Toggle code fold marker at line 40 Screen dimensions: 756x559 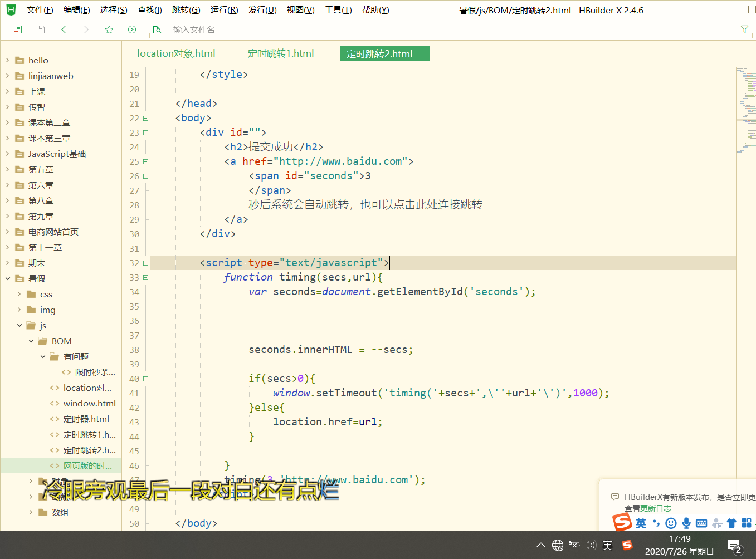click(x=146, y=379)
